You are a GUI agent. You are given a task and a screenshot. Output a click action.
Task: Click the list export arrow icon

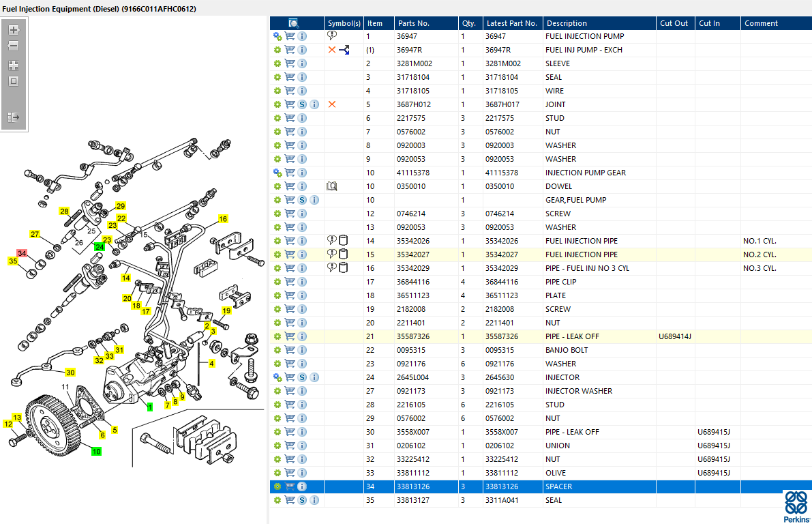coord(14,117)
